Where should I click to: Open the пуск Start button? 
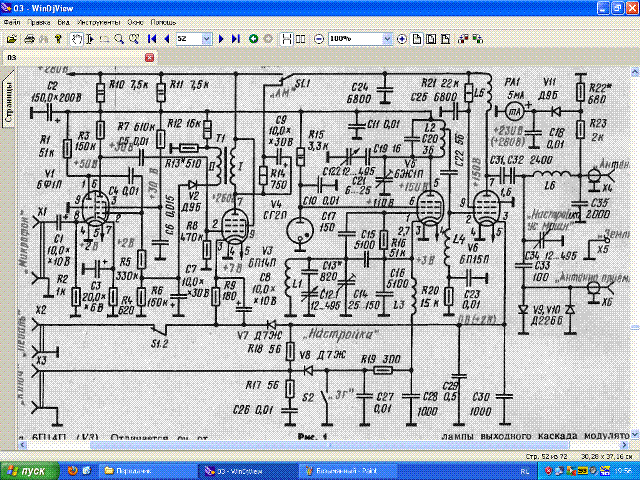tap(29, 471)
